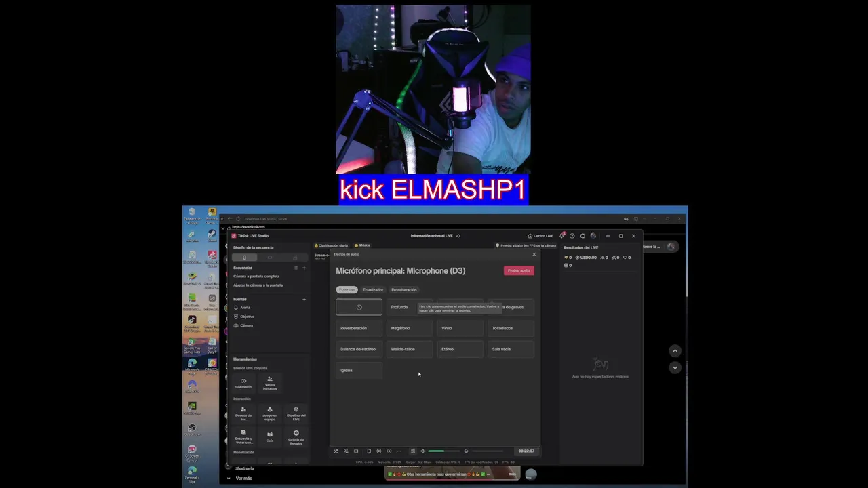Select the Ajustar la cámara a la pantalla scene
This screenshot has height=488, width=868.
(x=258, y=285)
